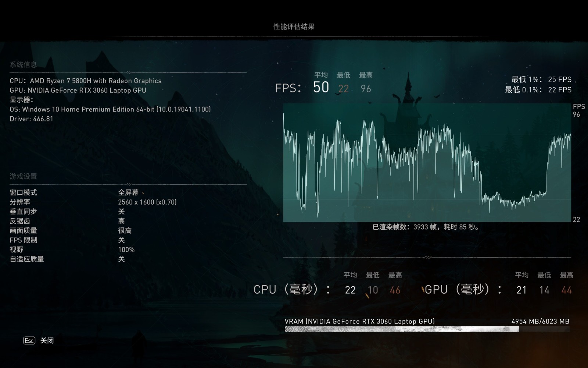Click the FPS 限制 setting label
The height and width of the screenshot is (368, 588).
tap(24, 240)
